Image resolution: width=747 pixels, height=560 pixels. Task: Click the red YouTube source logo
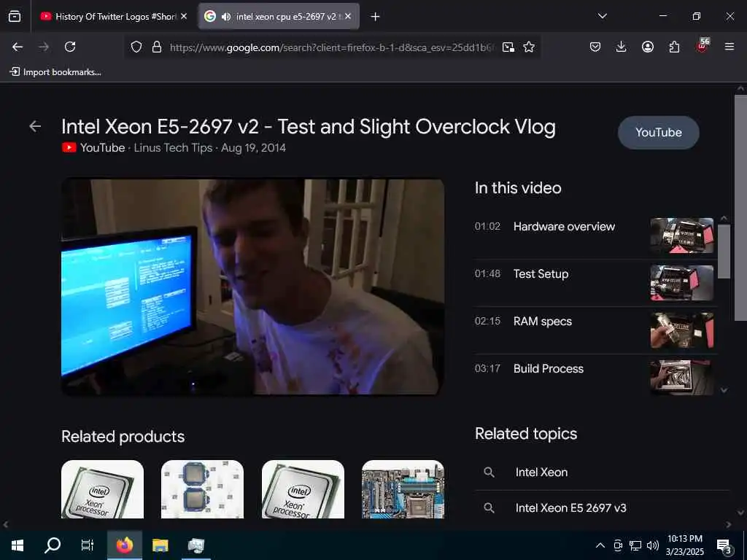pyautogui.click(x=69, y=147)
